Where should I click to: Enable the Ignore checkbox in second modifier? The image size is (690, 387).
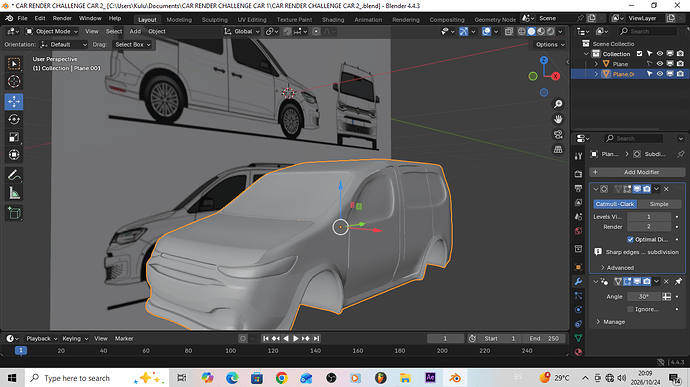pyautogui.click(x=630, y=309)
